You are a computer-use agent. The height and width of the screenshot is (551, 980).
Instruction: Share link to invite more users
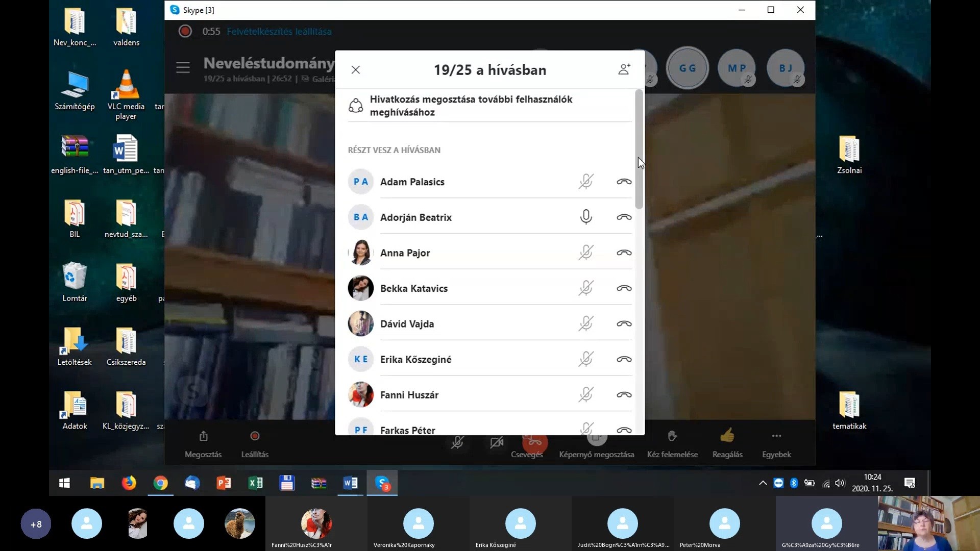pos(471,106)
